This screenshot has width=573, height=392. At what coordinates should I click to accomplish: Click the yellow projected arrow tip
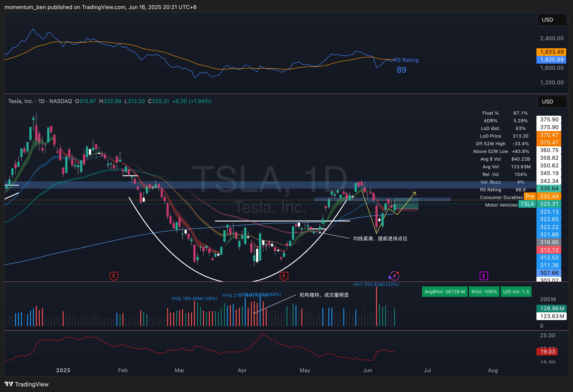(415, 193)
